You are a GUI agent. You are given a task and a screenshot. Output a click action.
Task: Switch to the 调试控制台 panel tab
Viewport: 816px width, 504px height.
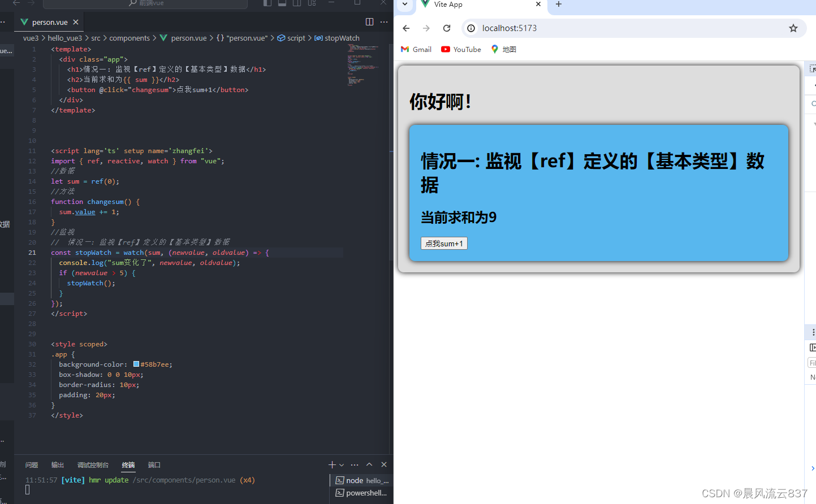coord(93,465)
